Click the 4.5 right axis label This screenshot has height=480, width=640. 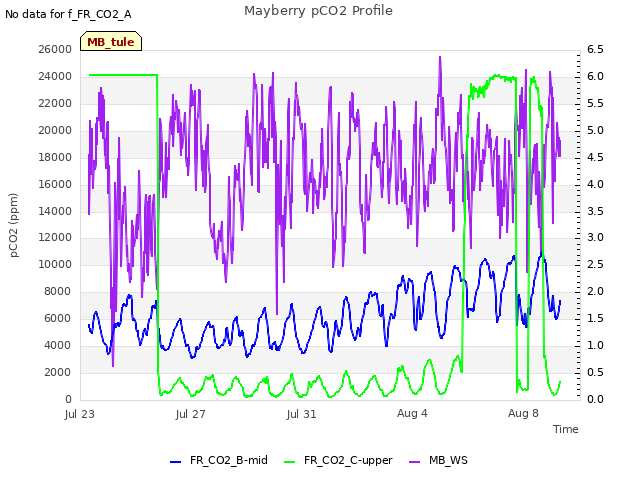point(595,157)
